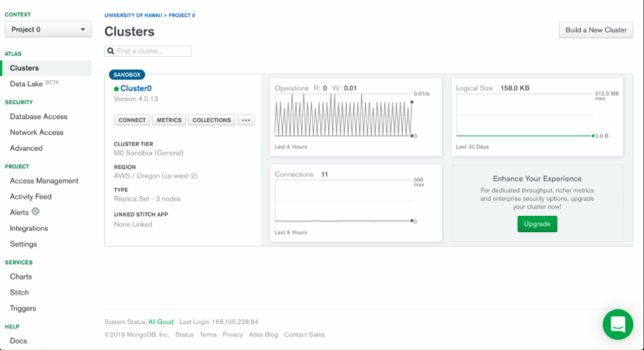Open Stitch service
Viewport: 644px width, 350px height.
click(19, 292)
